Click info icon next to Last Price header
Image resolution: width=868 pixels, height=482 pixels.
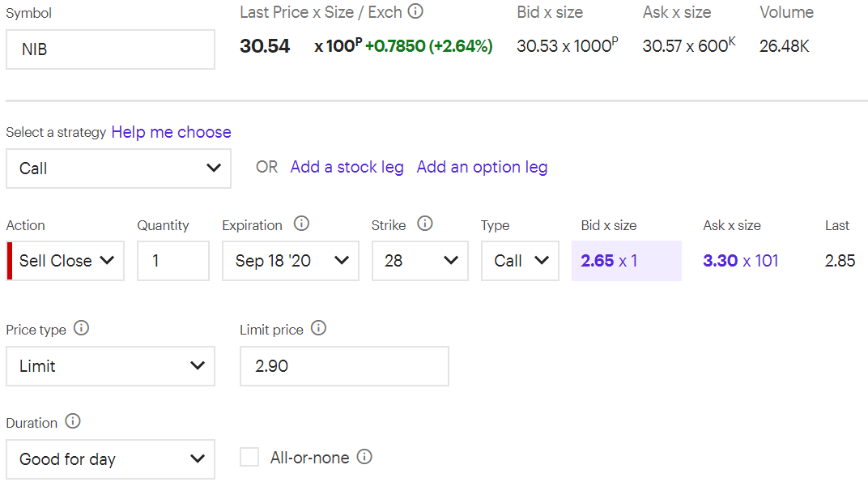[415, 11]
